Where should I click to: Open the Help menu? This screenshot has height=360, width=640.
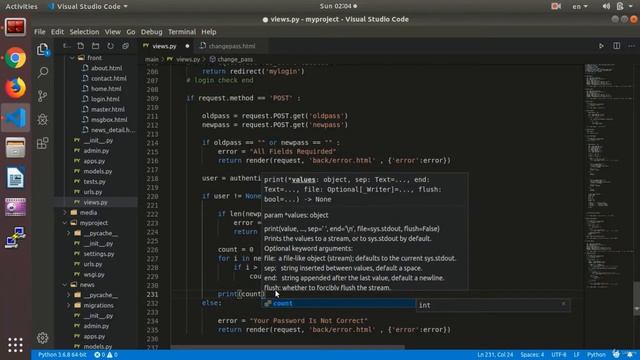click(x=209, y=32)
